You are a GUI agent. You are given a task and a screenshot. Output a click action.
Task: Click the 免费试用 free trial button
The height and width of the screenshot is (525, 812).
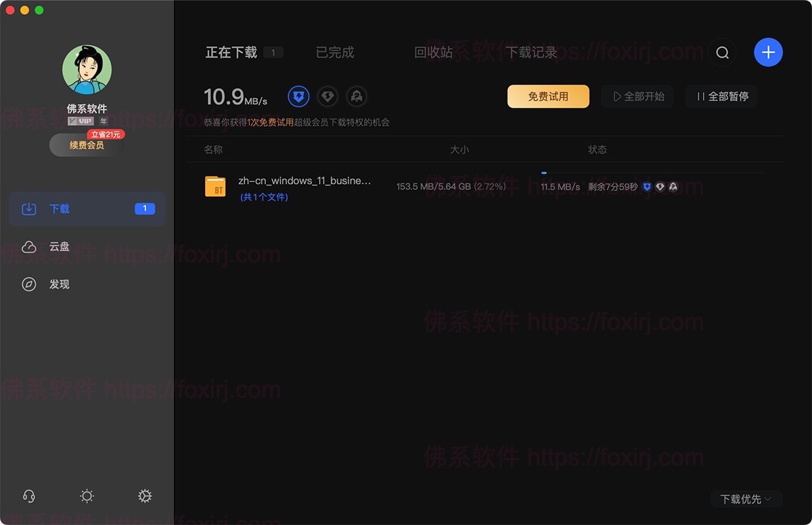[x=548, y=96]
